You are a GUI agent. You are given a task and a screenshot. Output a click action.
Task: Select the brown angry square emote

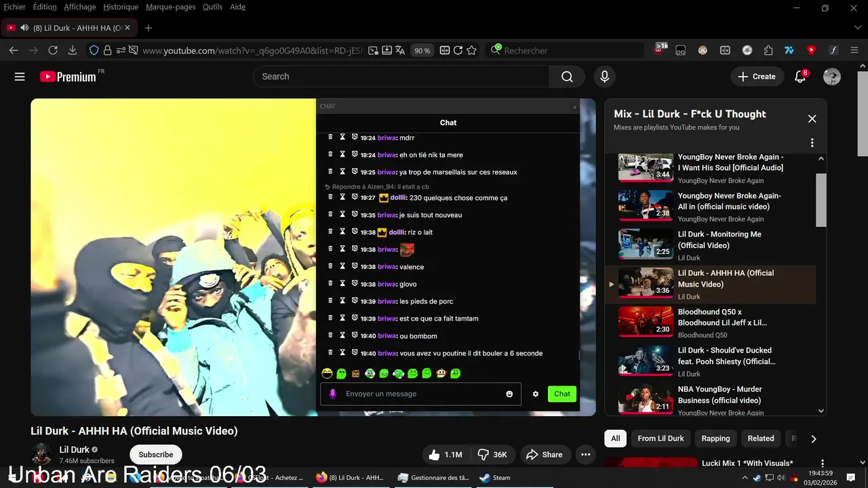point(355,373)
